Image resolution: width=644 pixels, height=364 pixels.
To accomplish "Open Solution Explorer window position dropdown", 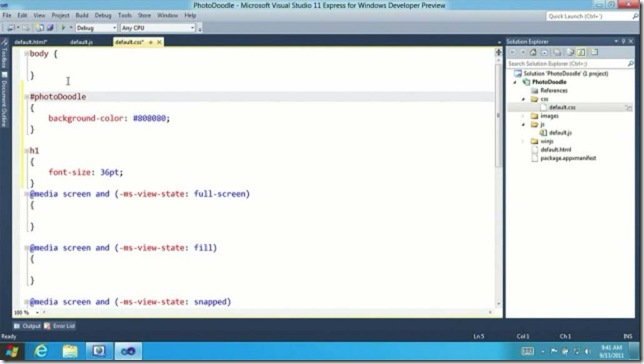I will point(616,41).
